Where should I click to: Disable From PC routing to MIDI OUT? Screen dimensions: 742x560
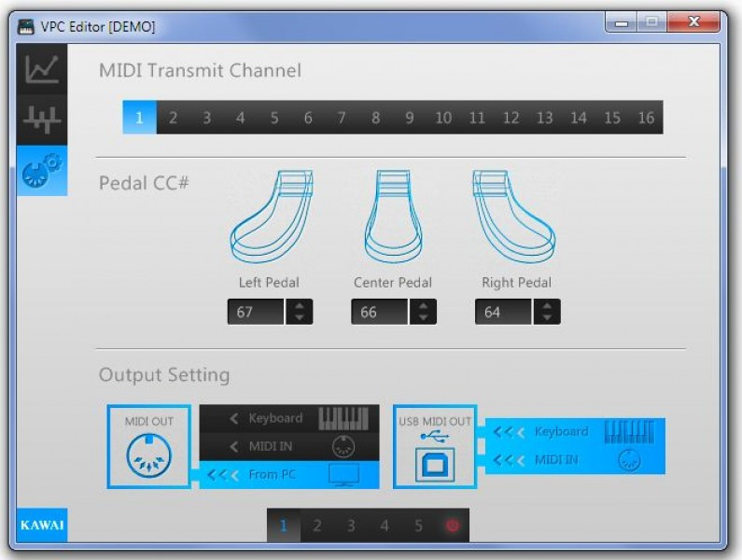tap(289, 474)
